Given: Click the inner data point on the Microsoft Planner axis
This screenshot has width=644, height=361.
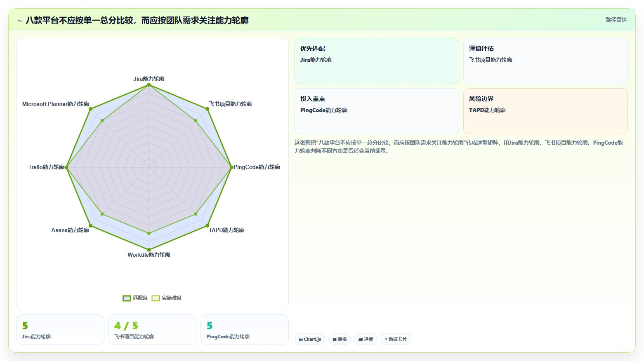Looking at the screenshot, I should (102, 121).
